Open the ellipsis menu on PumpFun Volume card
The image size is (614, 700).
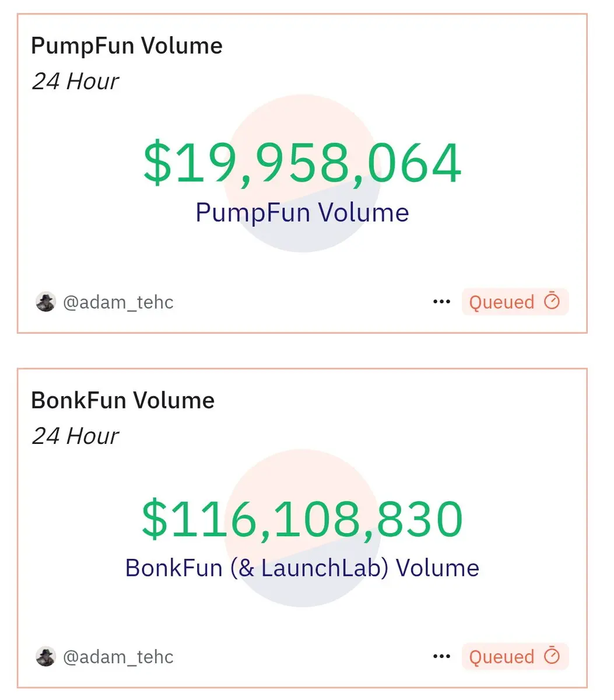[x=441, y=302]
